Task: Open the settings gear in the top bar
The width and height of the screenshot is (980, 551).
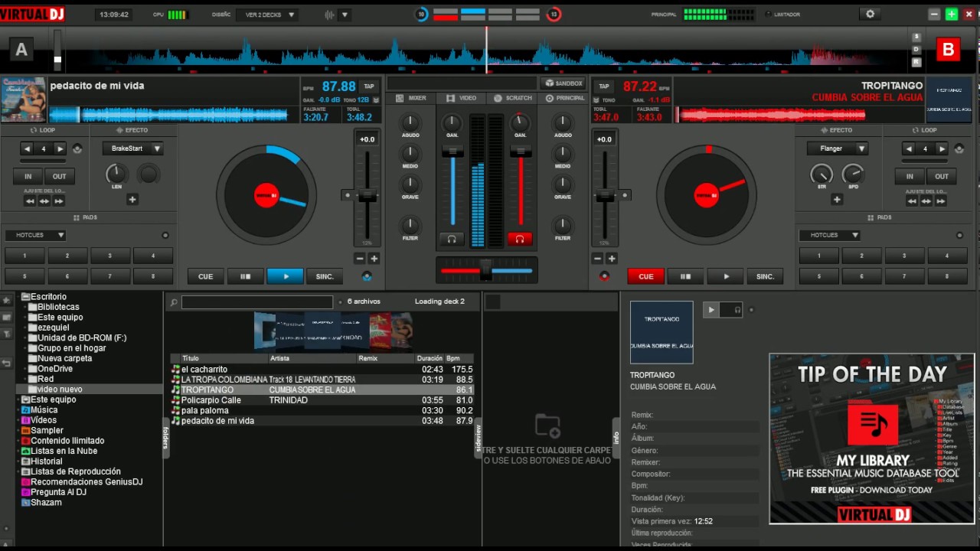Action: coord(870,15)
